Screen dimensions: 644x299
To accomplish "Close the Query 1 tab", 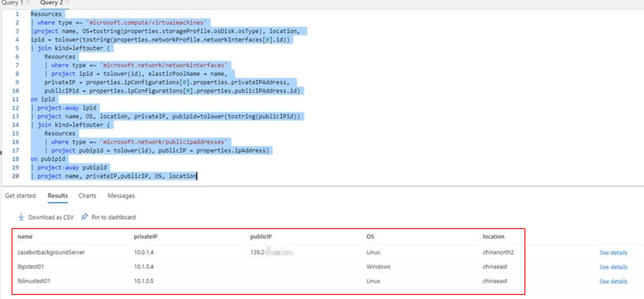I will (x=28, y=2).
